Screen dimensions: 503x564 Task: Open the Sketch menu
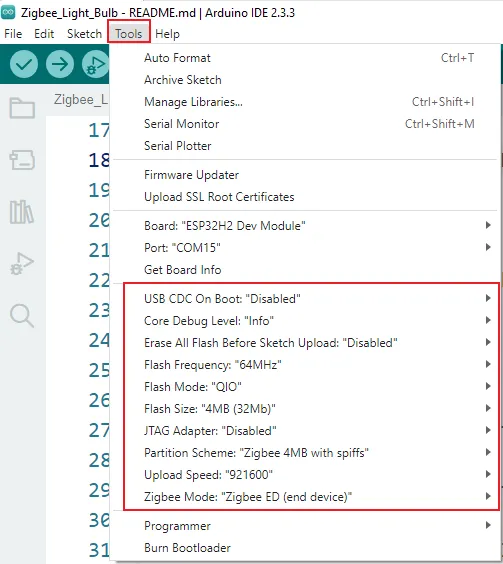84,34
